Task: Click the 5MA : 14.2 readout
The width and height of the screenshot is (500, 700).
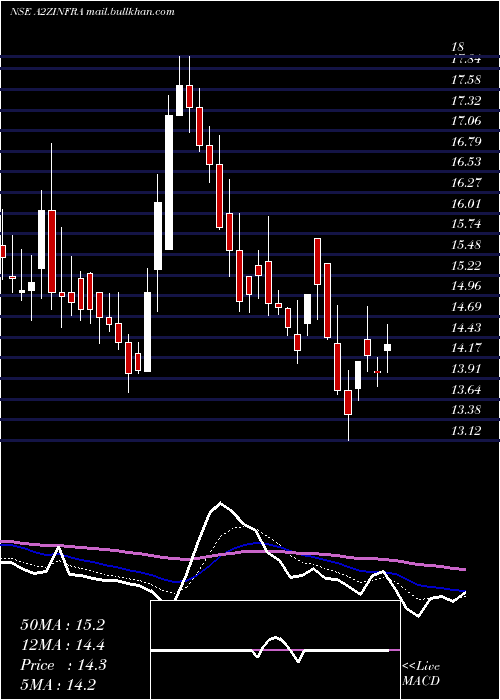Action: point(58,684)
